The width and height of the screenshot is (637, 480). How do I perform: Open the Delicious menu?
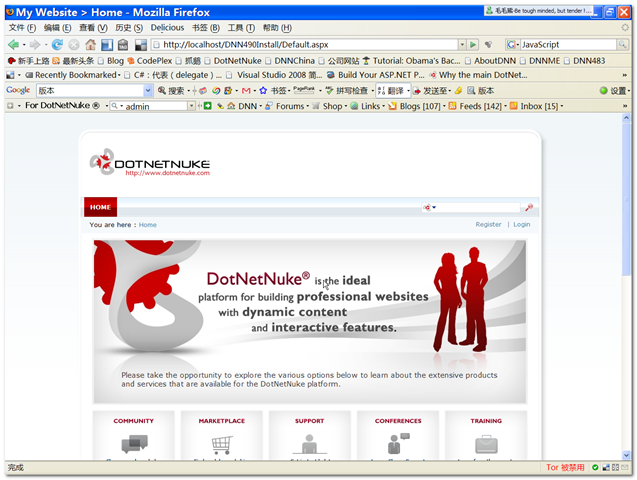click(167, 28)
